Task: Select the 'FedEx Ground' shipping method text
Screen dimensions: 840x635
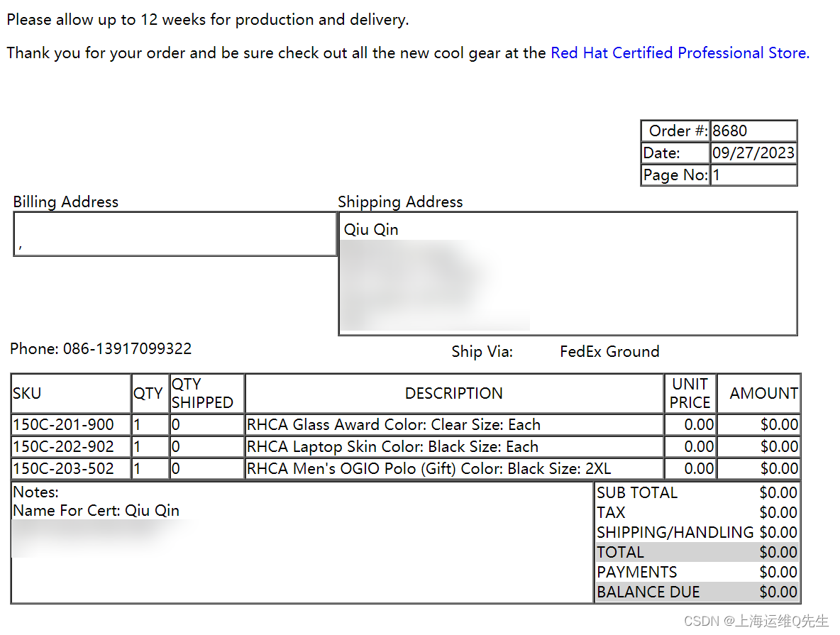Action: pos(609,351)
